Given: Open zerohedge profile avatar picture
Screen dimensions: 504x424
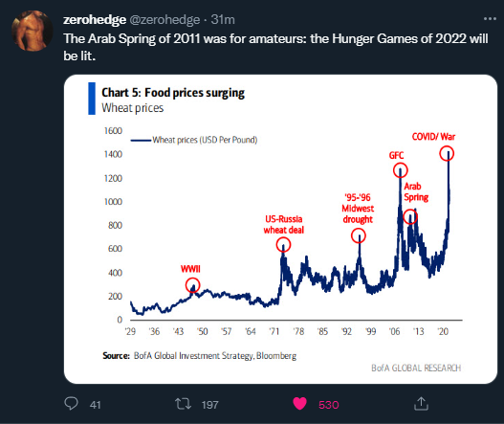Looking at the screenshot, I should (33, 31).
